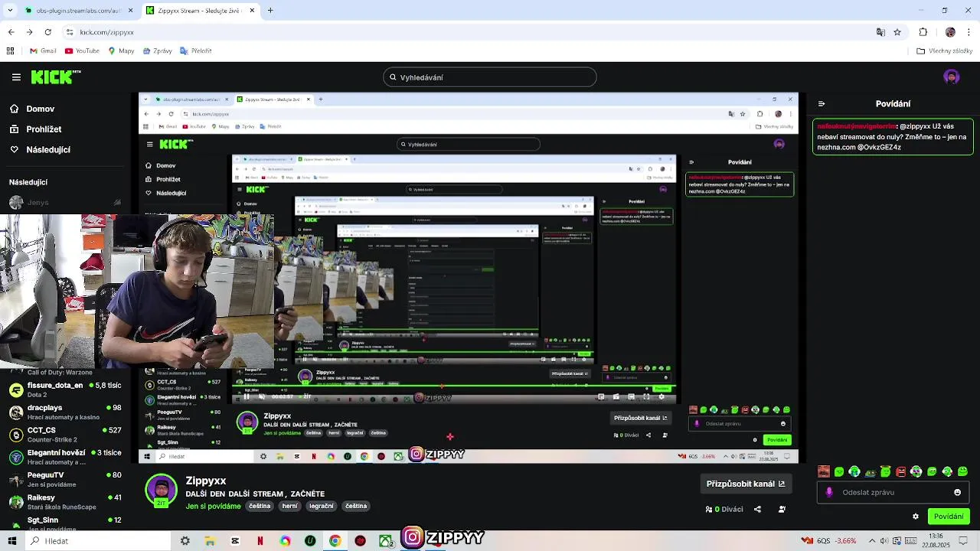The image size is (980, 551).
Task: Open the Přeložit bookmark
Action: [195, 51]
